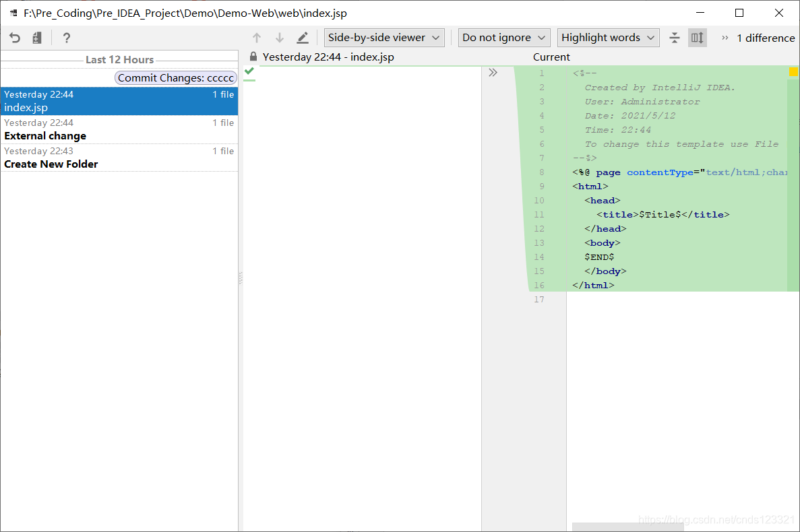The width and height of the screenshot is (800, 532).
Task: Click the $END$ line in code
Action: [x=599, y=257]
